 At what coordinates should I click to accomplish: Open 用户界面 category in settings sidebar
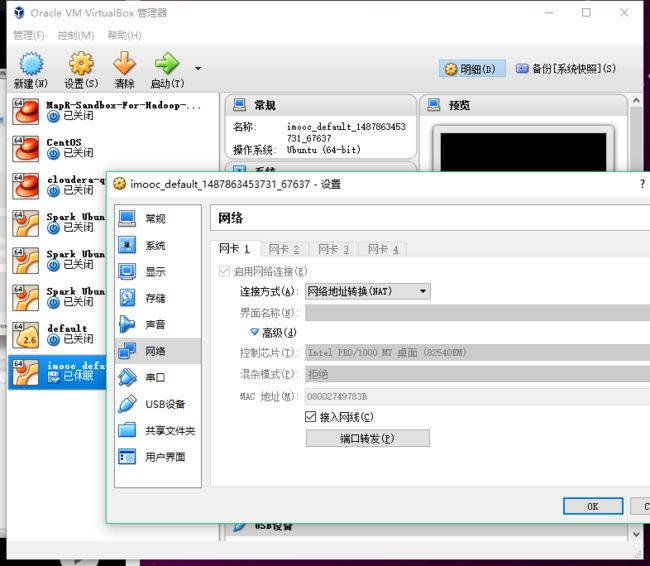tap(158, 457)
